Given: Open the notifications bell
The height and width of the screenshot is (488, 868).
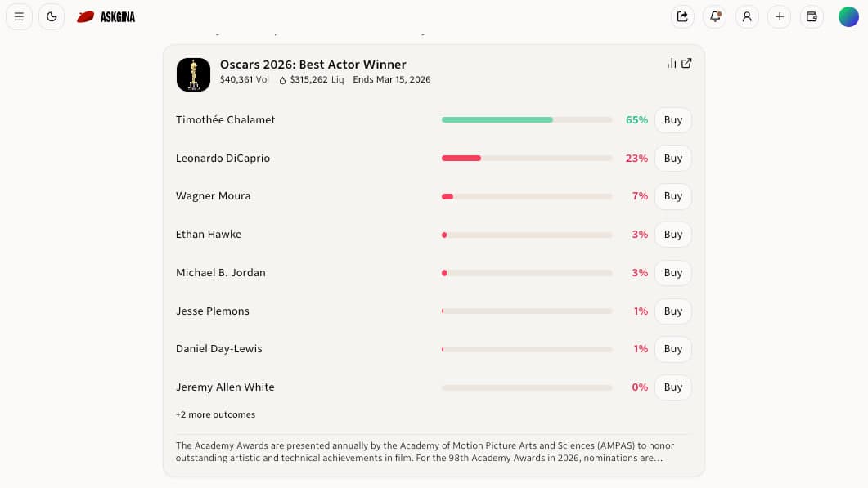Looking at the screenshot, I should tap(715, 16).
